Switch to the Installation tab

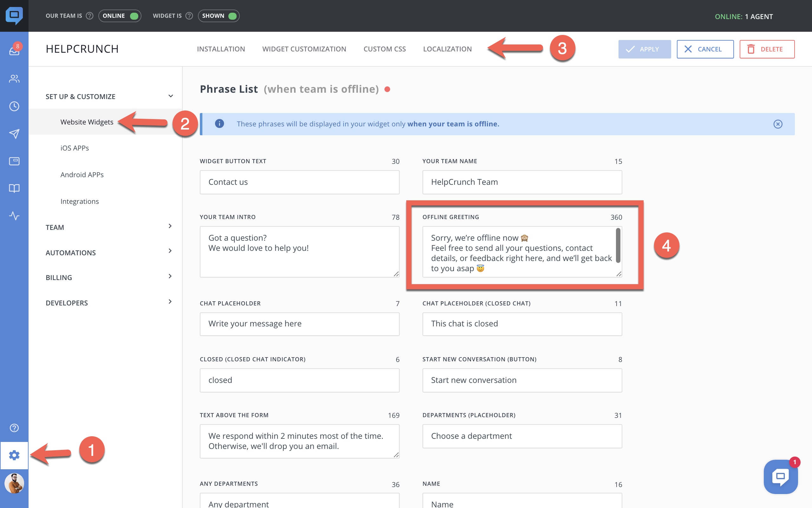pos(221,49)
